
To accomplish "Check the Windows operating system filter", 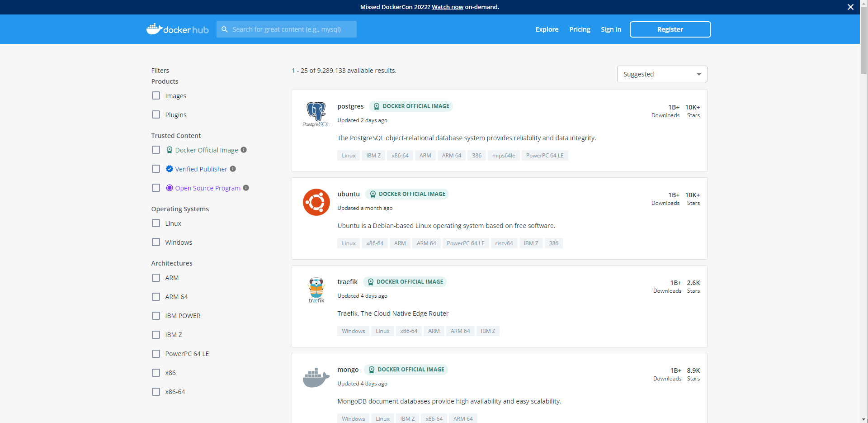I will [x=156, y=242].
